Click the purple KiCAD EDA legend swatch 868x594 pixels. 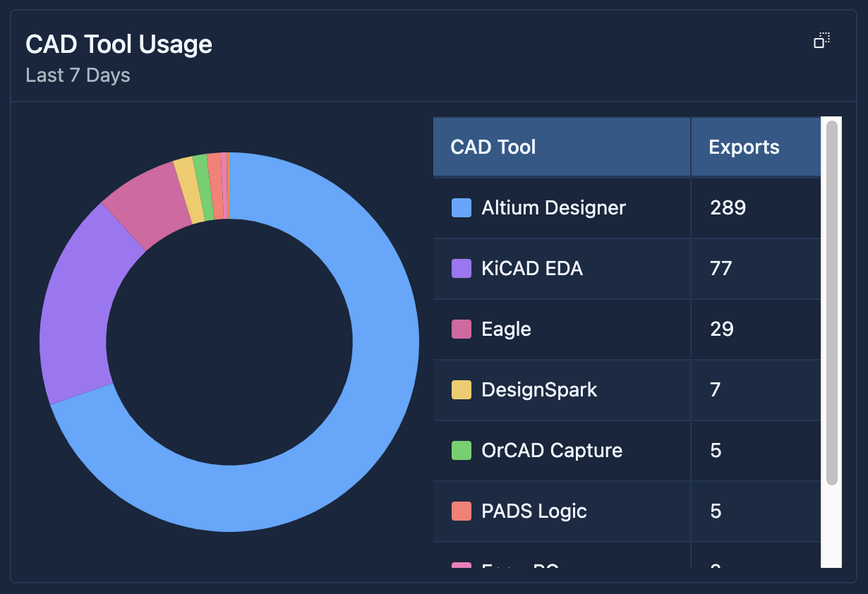(x=462, y=269)
